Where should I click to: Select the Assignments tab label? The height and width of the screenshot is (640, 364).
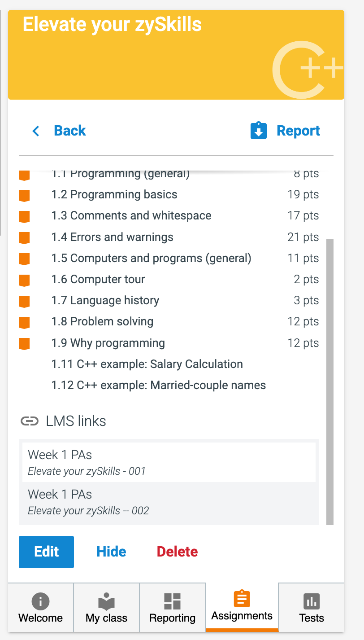(x=242, y=616)
